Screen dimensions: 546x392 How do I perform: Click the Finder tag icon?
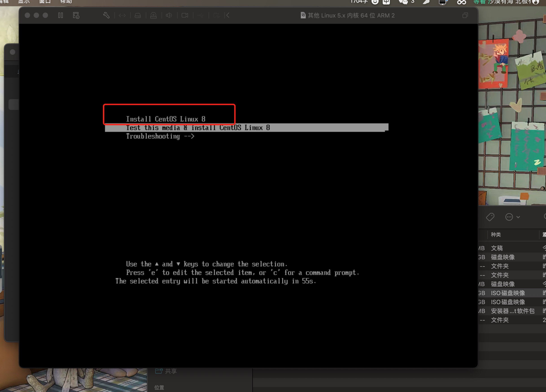point(490,217)
